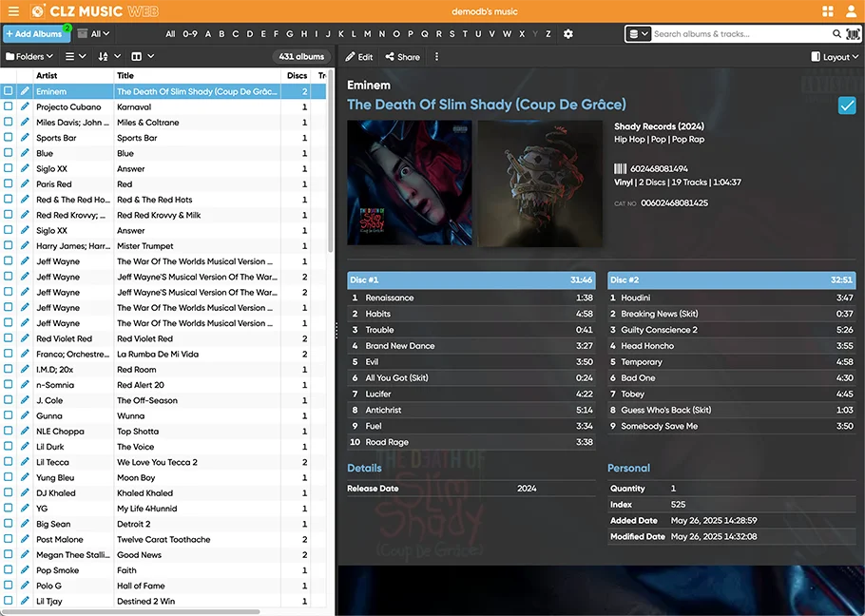Open the list view style dropdown

pos(76,56)
